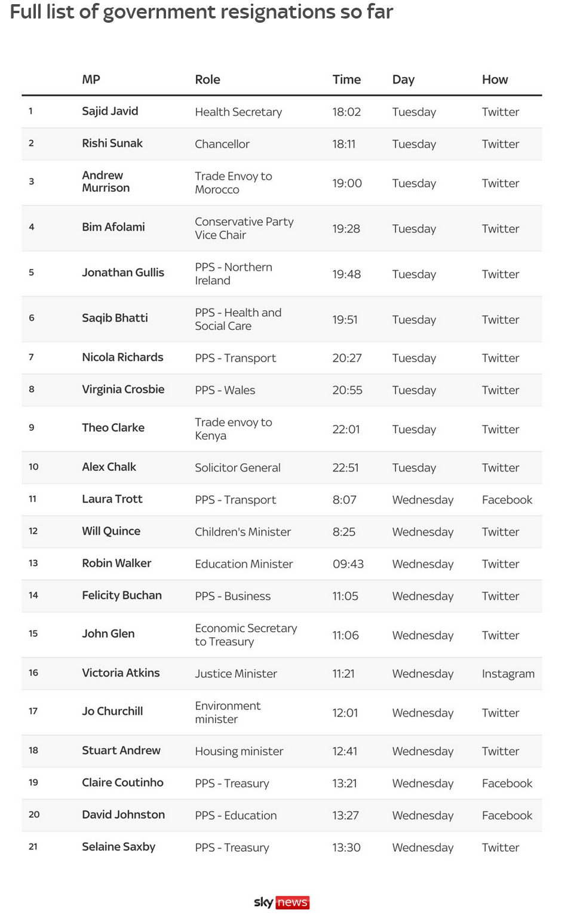Click the How column header
Screen dimensions: 574x924
[x=495, y=79]
